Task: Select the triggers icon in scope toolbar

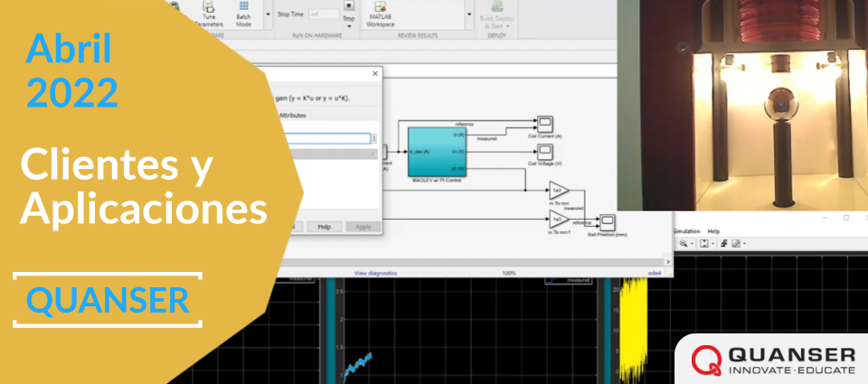Action: tap(724, 243)
